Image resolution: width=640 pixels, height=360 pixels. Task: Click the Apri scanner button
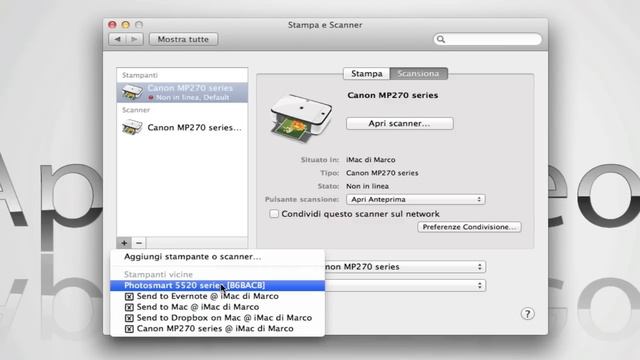coord(400,123)
